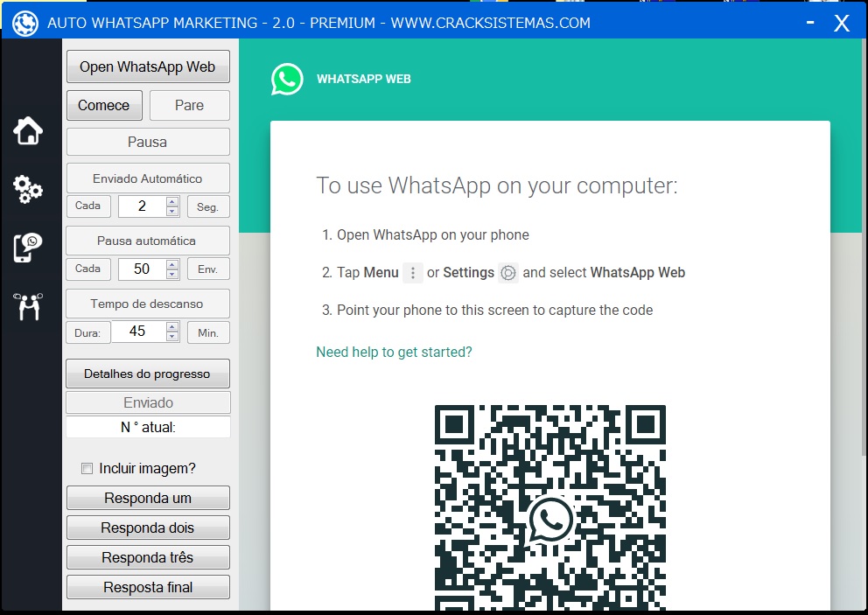
Task: Click the duration input field showing 45
Action: point(138,332)
